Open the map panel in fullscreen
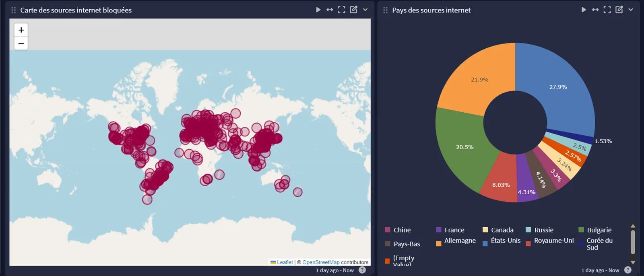Screen dimensions: 644x276 (x=341, y=10)
